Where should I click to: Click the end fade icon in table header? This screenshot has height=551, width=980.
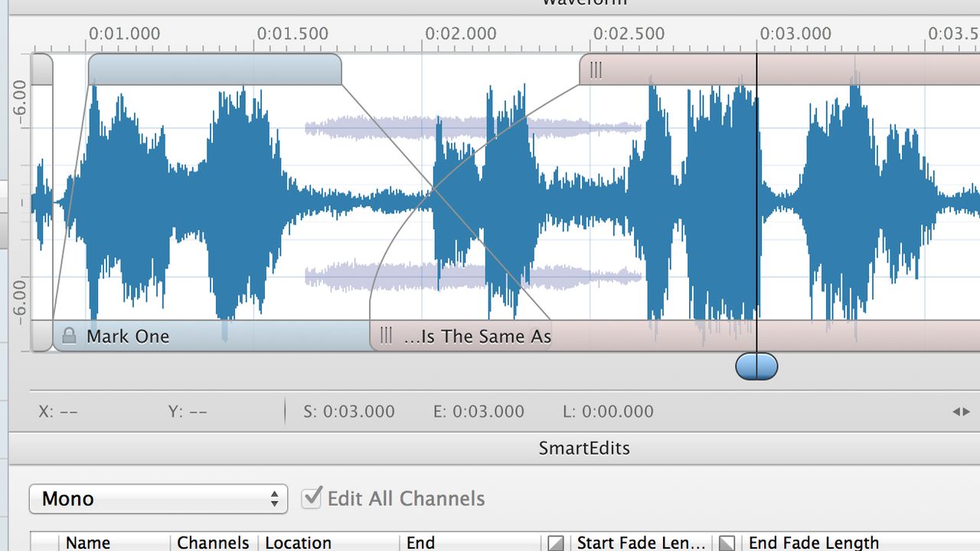[x=727, y=543]
